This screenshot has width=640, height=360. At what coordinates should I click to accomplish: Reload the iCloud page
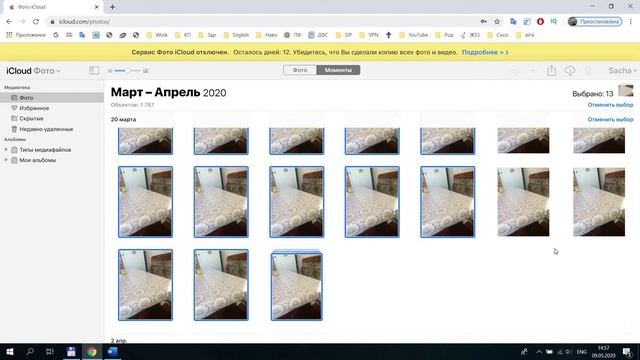(36, 22)
